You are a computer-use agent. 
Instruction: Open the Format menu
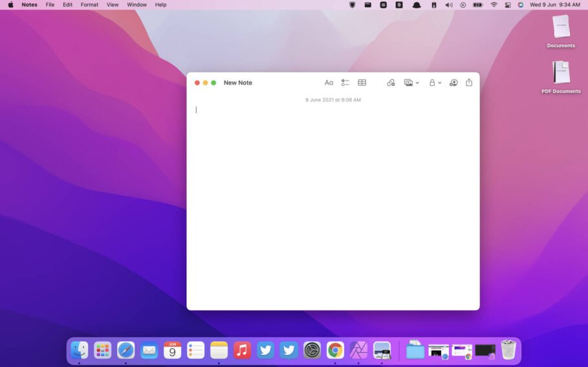[x=89, y=5]
